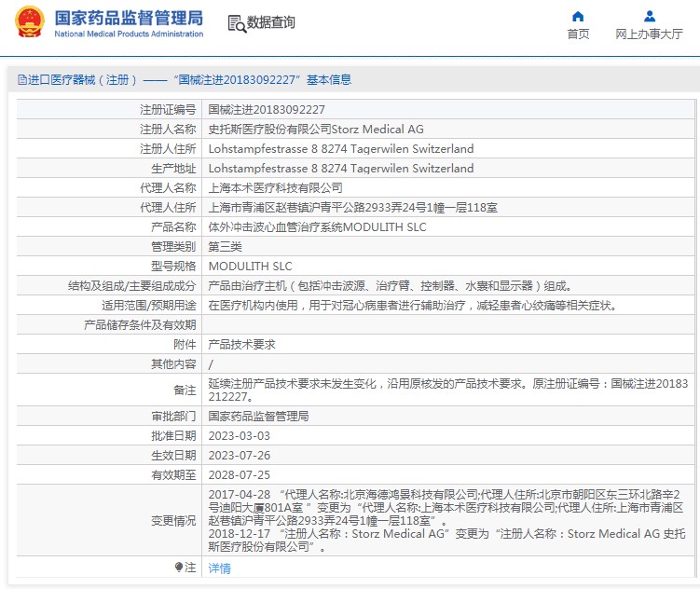Open 网上办事大厅 user icon

[x=650, y=17]
